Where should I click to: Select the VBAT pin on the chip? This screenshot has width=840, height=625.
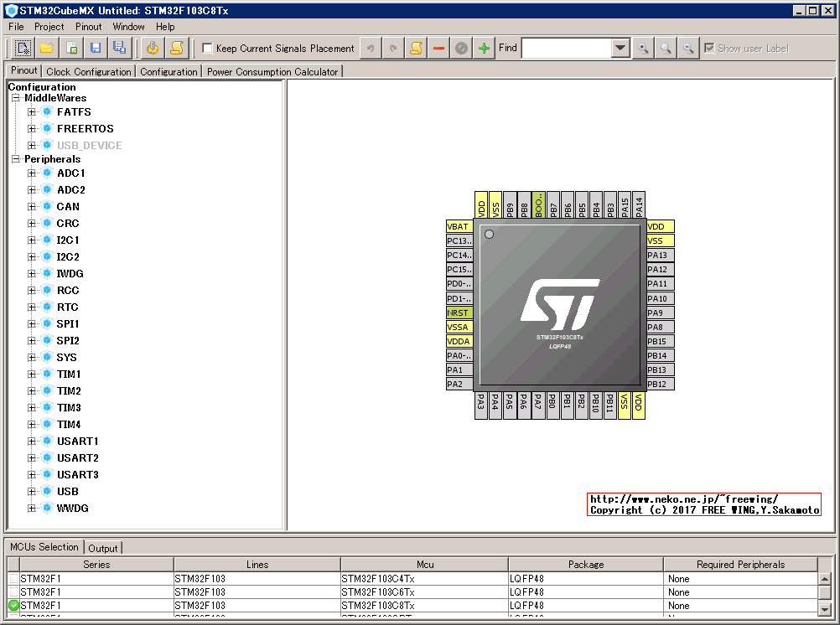(459, 226)
